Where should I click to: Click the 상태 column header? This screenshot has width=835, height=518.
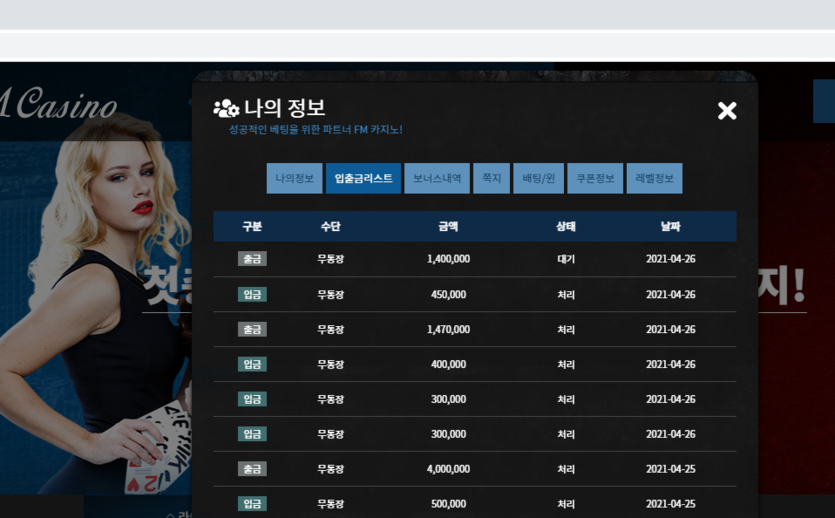click(x=566, y=226)
